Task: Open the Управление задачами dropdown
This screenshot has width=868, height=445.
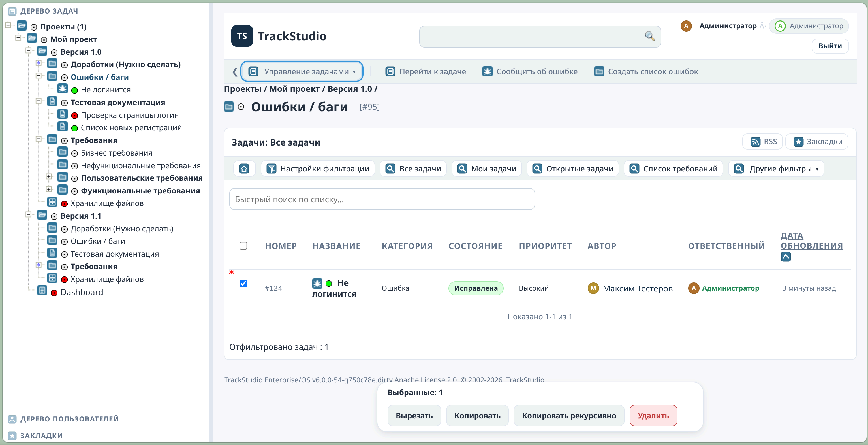Action: (302, 71)
